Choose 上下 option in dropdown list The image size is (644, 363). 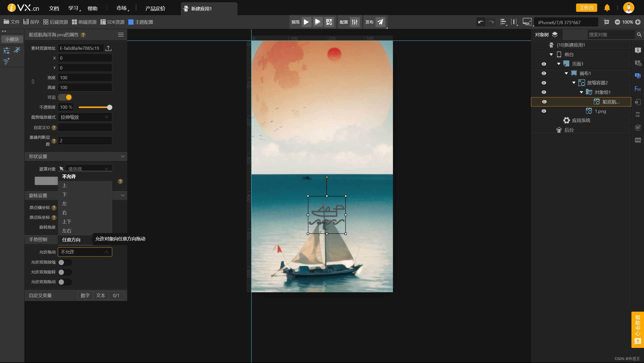pyautogui.click(x=67, y=222)
